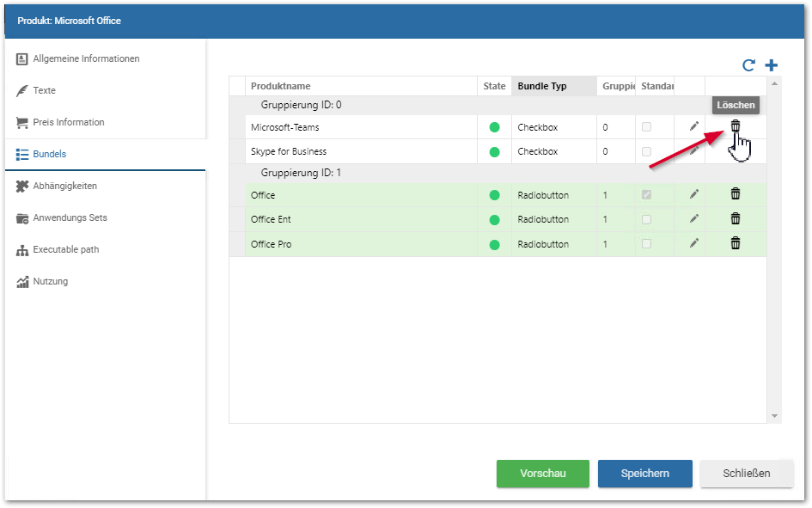
Task: Click the Checkbox type cell for Skype for Business
Action: pyautogui.click(x=553, y=152)
